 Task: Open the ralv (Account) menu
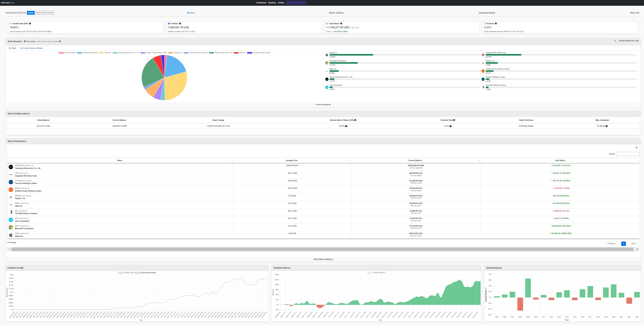click(x=296, y=3)
